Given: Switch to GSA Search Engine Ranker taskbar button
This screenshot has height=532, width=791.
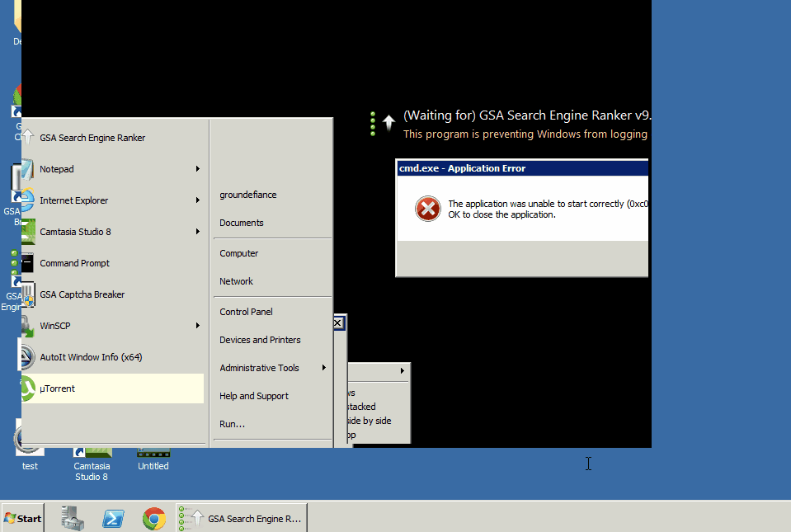Looking at the screenshot, I should click(x=241, y=518).
